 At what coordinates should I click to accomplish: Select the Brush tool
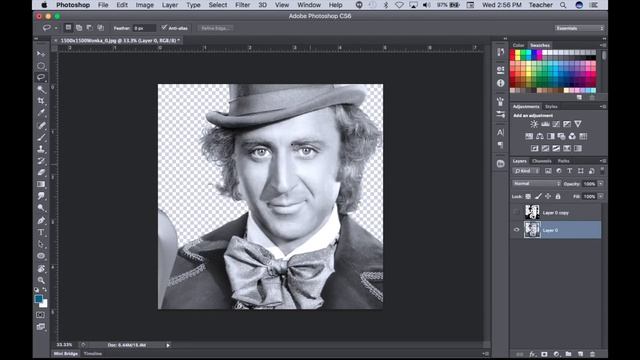41,137
